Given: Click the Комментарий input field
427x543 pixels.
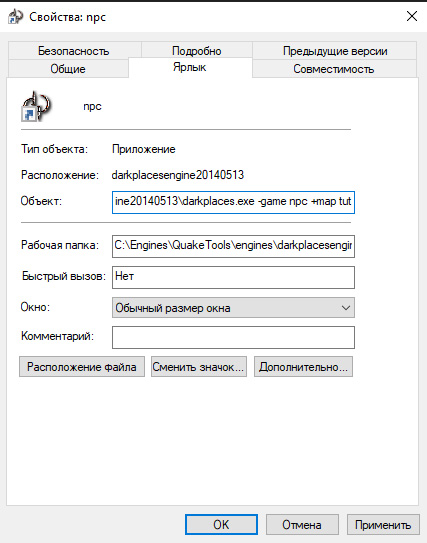Looking at the screenshot, I should click(233, 337).
